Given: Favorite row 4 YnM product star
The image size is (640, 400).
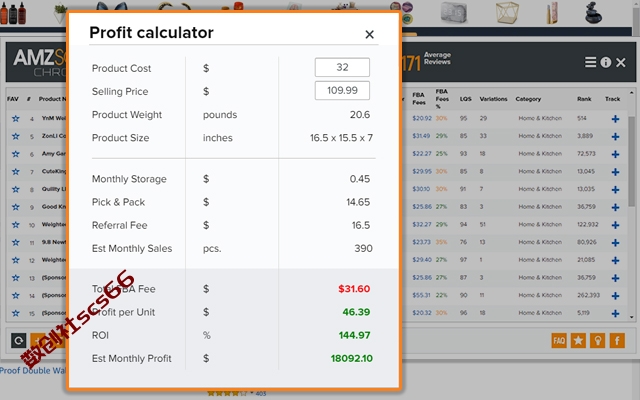Looking at the screenshot, I should point(16,118).
